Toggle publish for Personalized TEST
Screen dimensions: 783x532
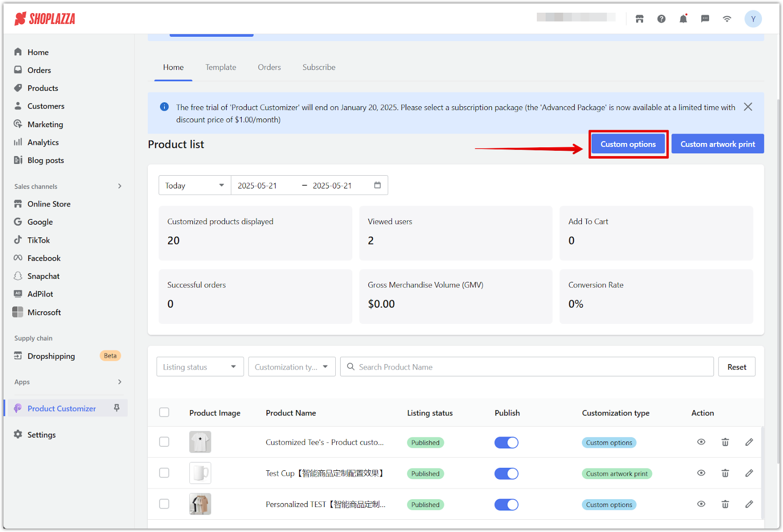click(x=506, y=505)
